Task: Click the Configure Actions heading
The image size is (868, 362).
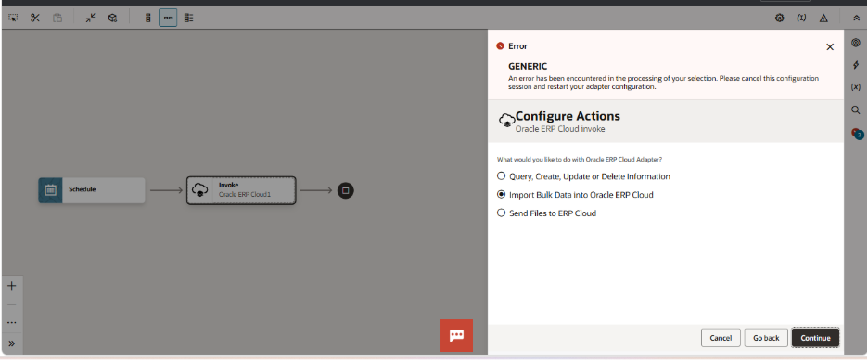Action: (568, 116)
